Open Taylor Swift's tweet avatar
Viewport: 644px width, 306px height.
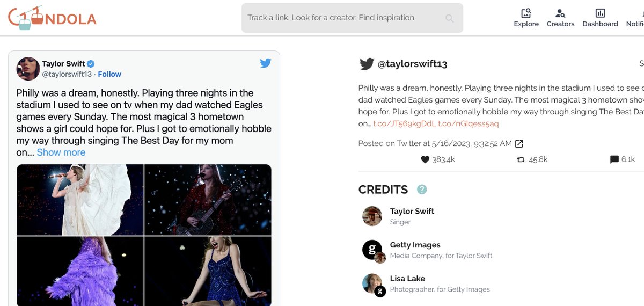pos(28,69)
